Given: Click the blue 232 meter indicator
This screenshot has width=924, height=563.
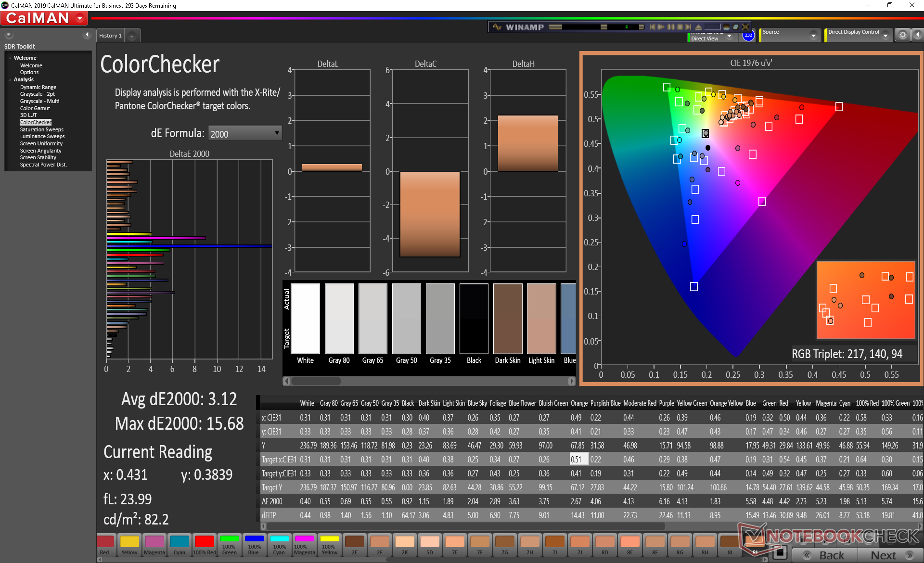Looking at the screenshot, I should tap(748, 36).
